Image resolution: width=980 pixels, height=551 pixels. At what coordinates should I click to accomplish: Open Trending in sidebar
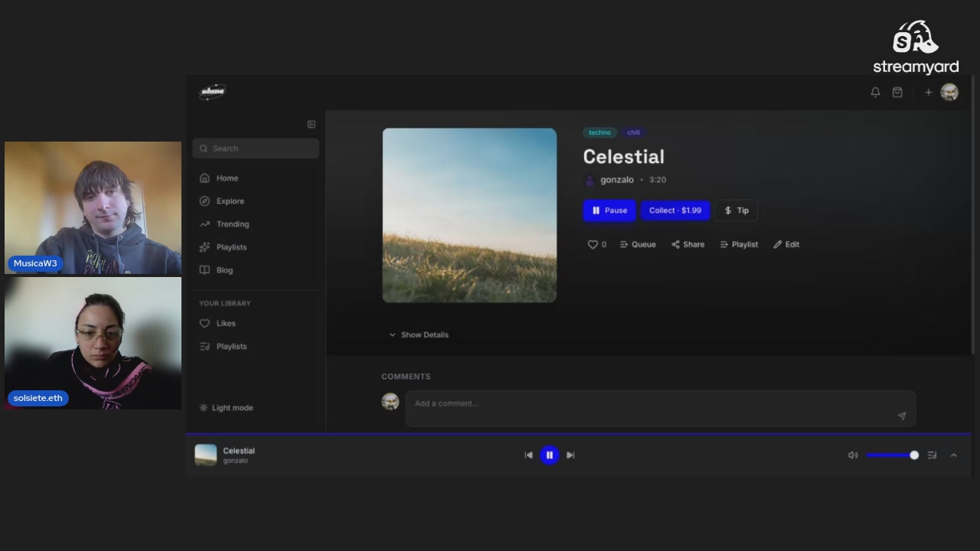coord(256,224)
